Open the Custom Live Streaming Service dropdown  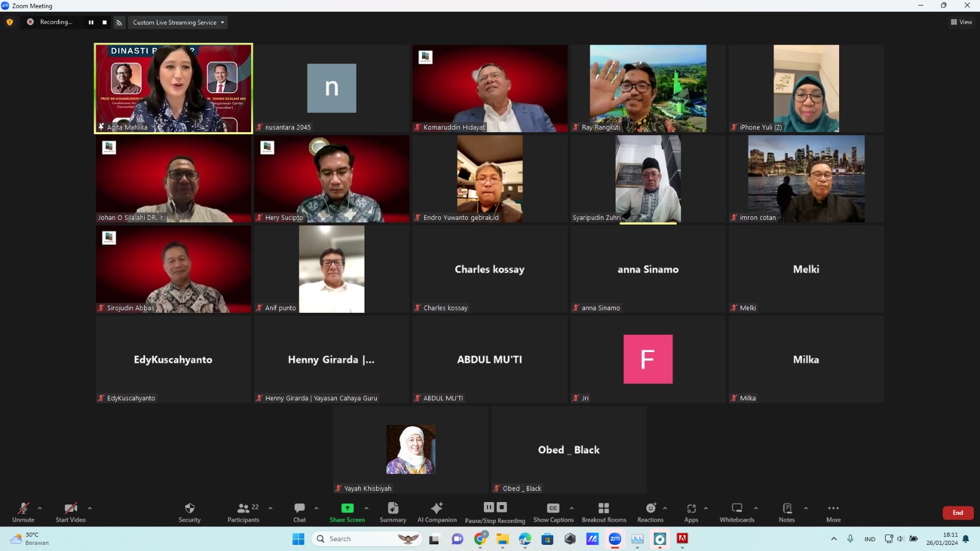[178, 22]
